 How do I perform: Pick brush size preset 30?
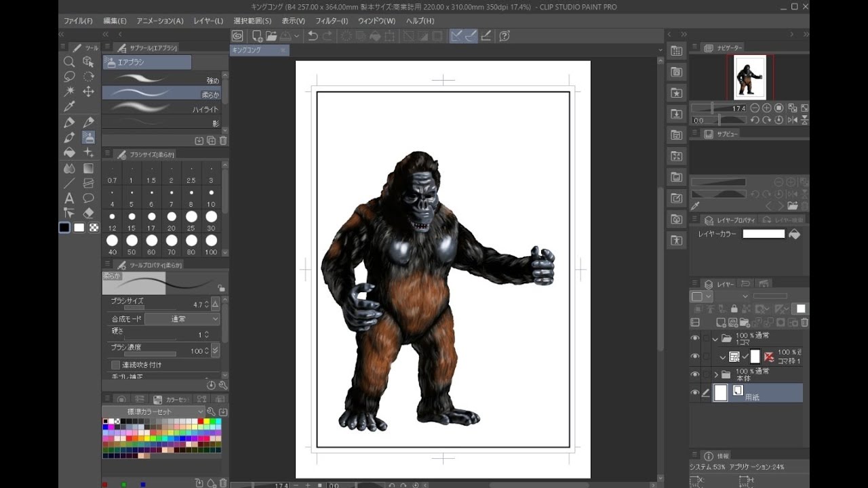[212, 221]
